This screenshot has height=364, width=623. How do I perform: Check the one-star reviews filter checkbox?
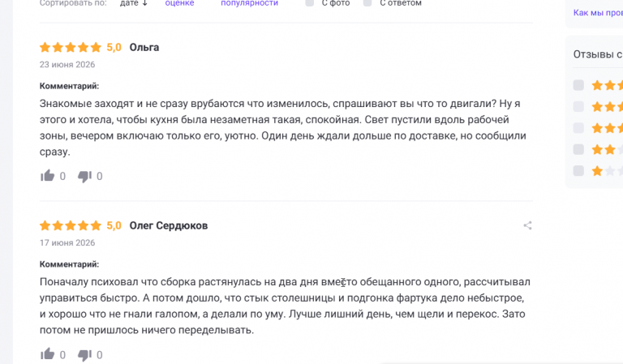(x=578, y=171)
